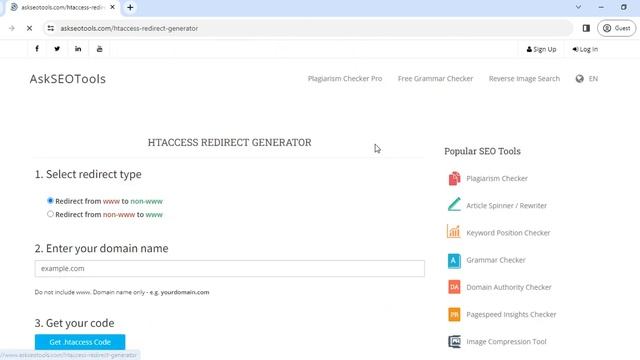Image resolution: width=640 pixels, height=360 pixels.
Task: Click the browser address bar URL
Action: tap(129, 28)
